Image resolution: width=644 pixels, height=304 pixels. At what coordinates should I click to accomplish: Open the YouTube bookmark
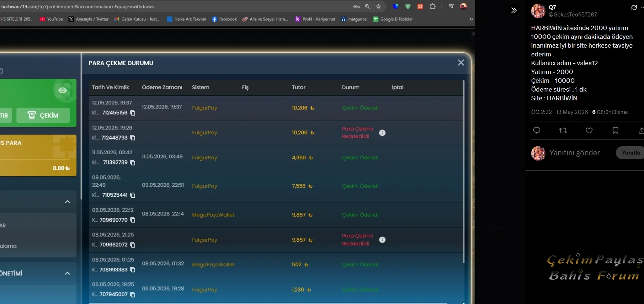click(51, 19)
